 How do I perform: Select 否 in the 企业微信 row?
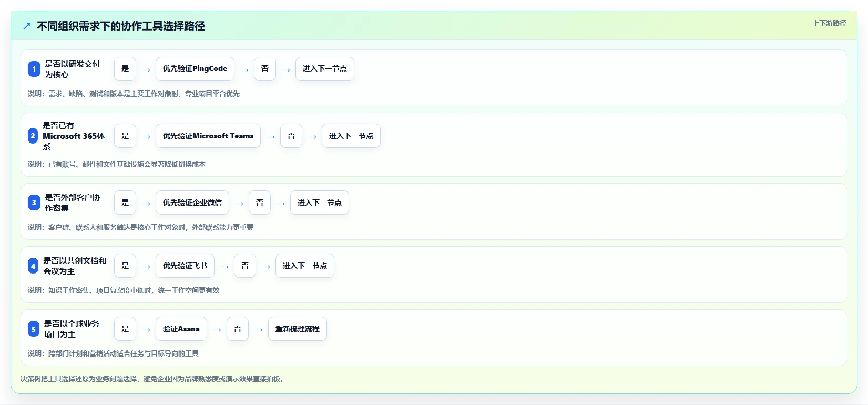[260, 202]
